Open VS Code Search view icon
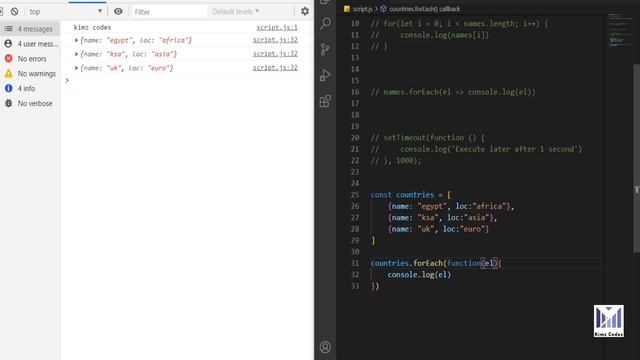 [x=325, y=23]
